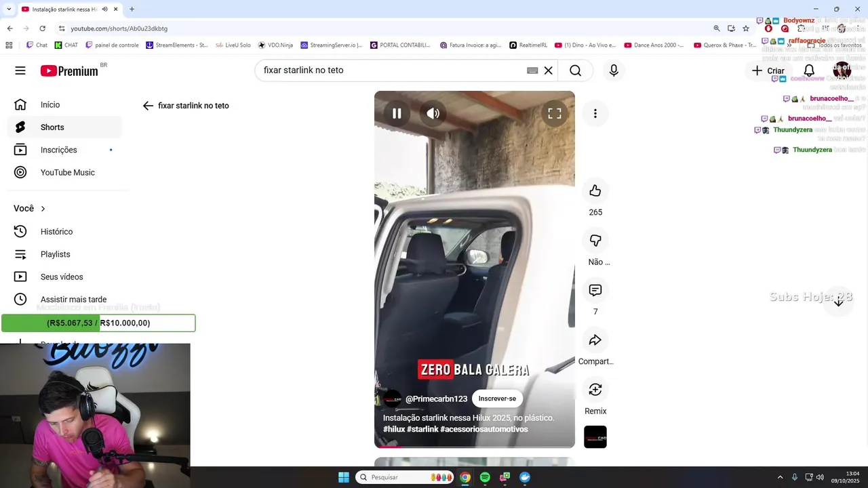The width and height of the screenshot is (868, 488).
Task: Open the Chat bookmark
Action: pyautogui.click(x=37, y=45)
